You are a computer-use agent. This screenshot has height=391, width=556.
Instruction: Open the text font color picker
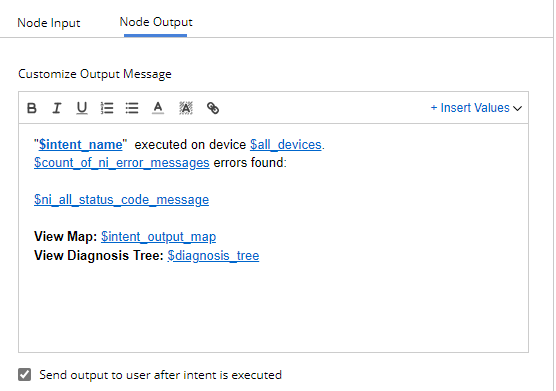(158, 108)
